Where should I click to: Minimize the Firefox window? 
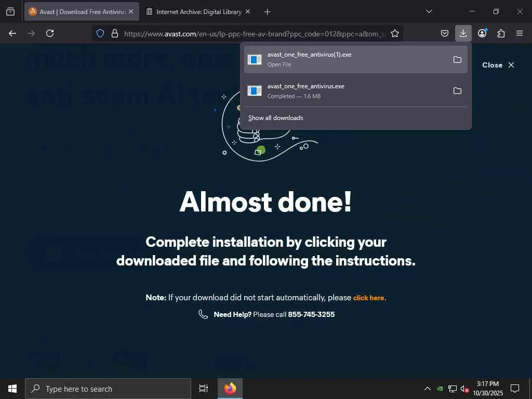coord(472,11)
